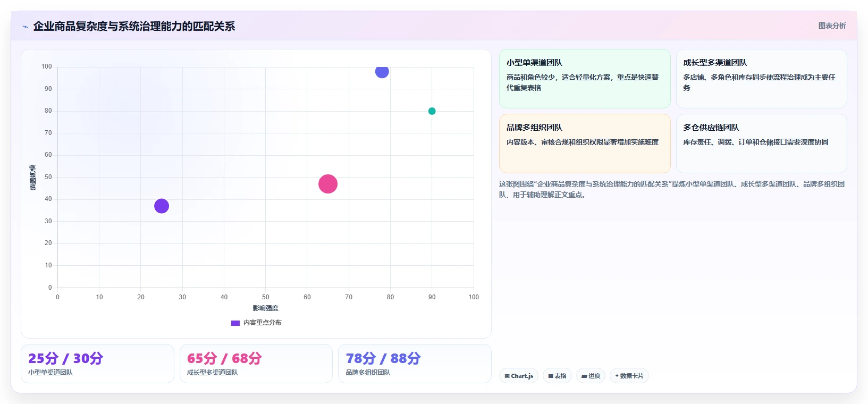Click the lightning icon beside the chart title

(26, 27)
